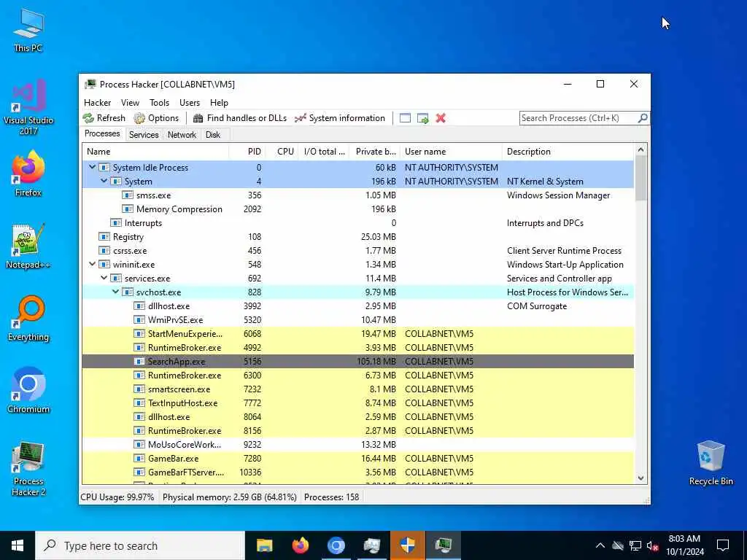Viewport: 747px width, 560px height.
Task: Sort by the PID column header
Action: [247, 152]
